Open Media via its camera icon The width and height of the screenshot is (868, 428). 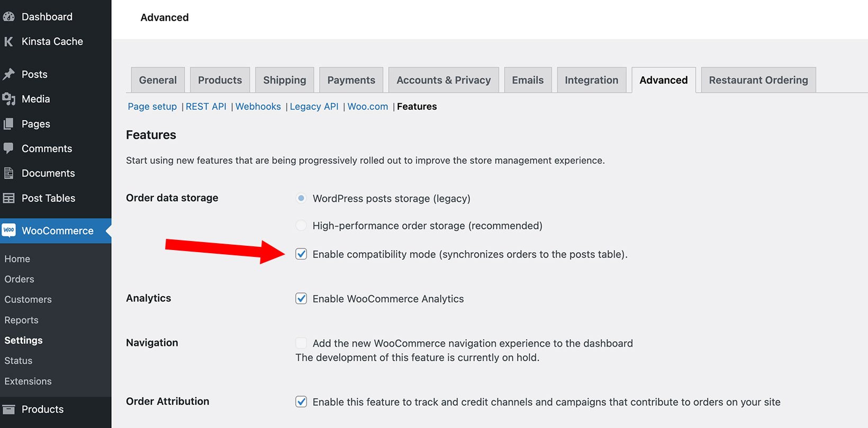(x=9, y=99)
